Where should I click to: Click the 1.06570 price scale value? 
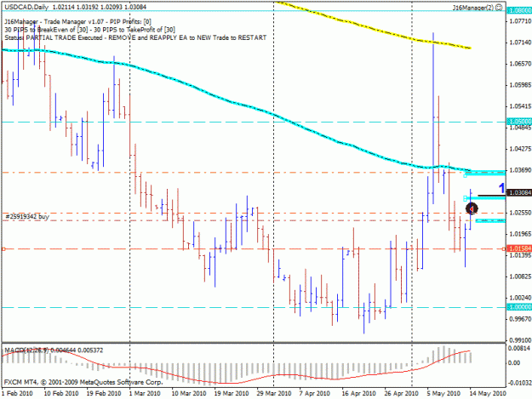coord(520,64)
